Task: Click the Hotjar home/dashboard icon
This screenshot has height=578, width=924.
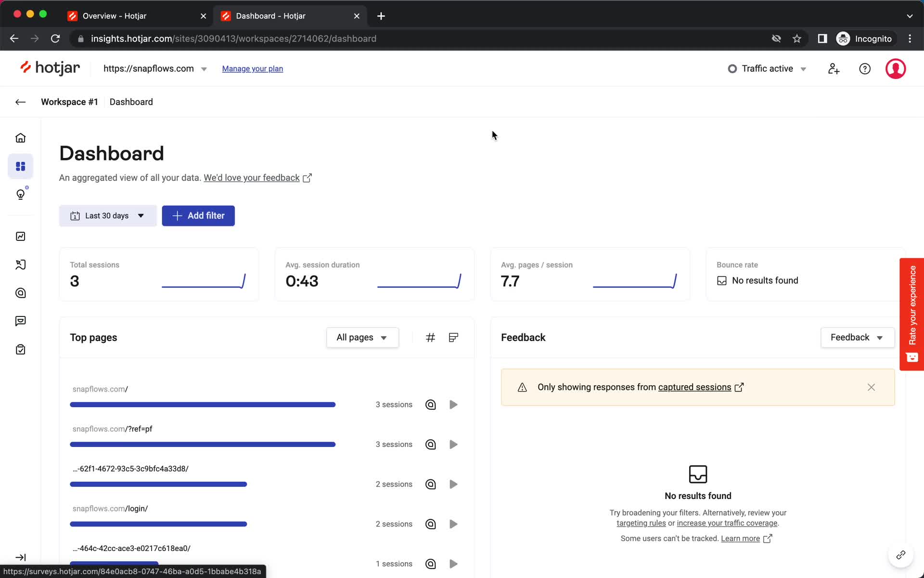Action: click(21, 138)
